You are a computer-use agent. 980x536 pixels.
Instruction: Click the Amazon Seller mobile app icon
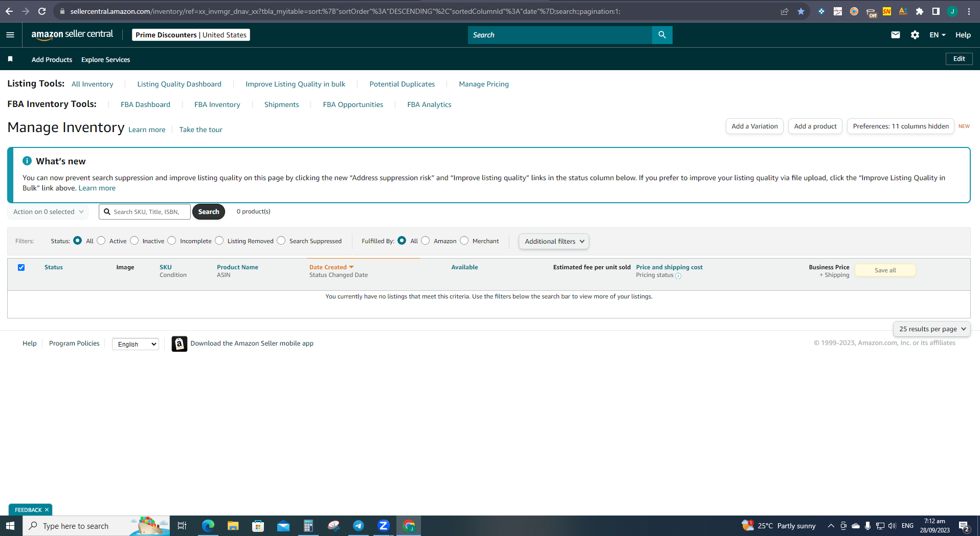[179, 344]
